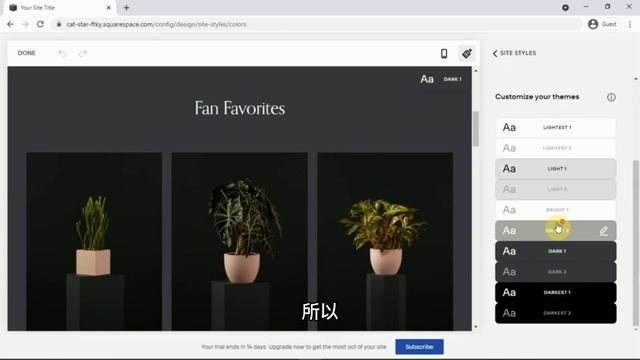The image size is (640, 360).
Task: Click the Subscribe button
Action: pos(419,347)
